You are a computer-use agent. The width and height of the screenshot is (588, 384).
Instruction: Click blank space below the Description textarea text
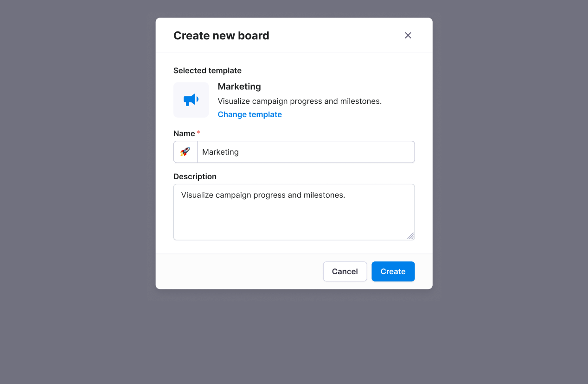click(x=293, y=221)
